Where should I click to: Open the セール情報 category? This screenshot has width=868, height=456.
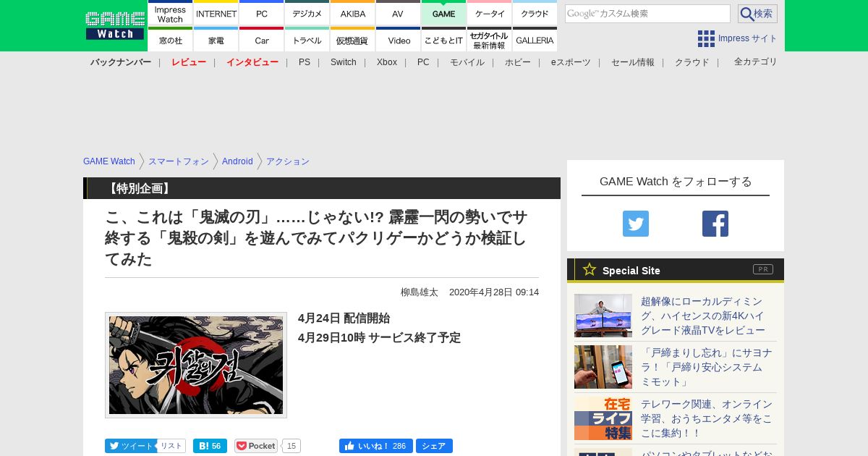(633, 62)
